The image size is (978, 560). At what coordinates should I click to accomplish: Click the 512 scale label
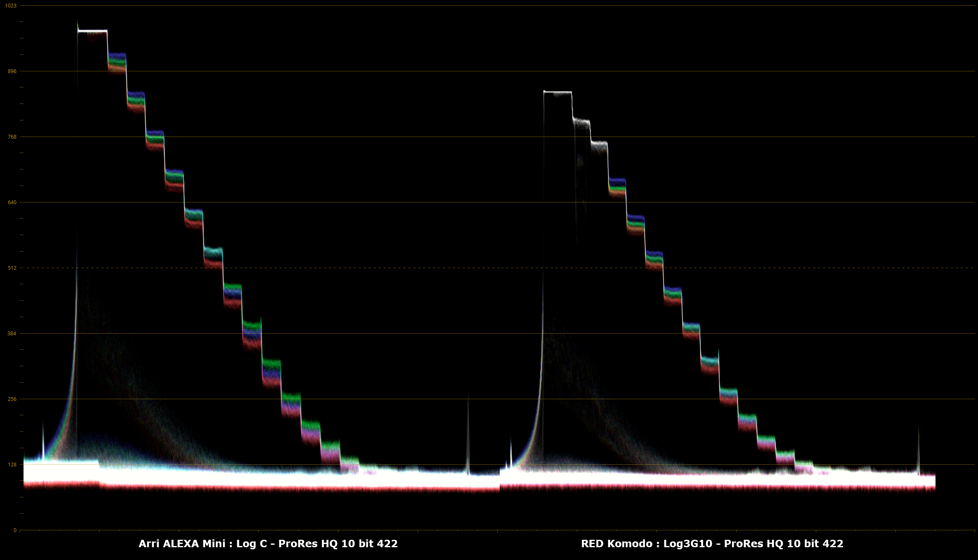click(x=12, y=268)
